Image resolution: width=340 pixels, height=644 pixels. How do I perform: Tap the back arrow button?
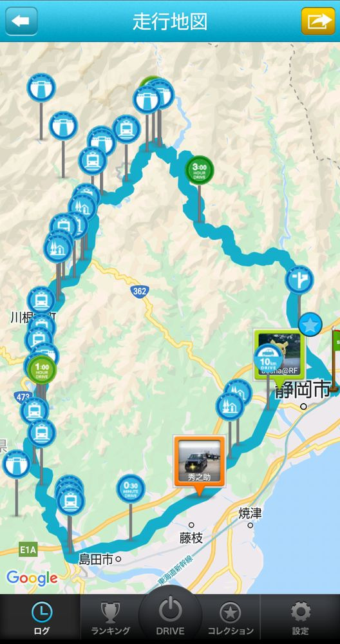21,21
